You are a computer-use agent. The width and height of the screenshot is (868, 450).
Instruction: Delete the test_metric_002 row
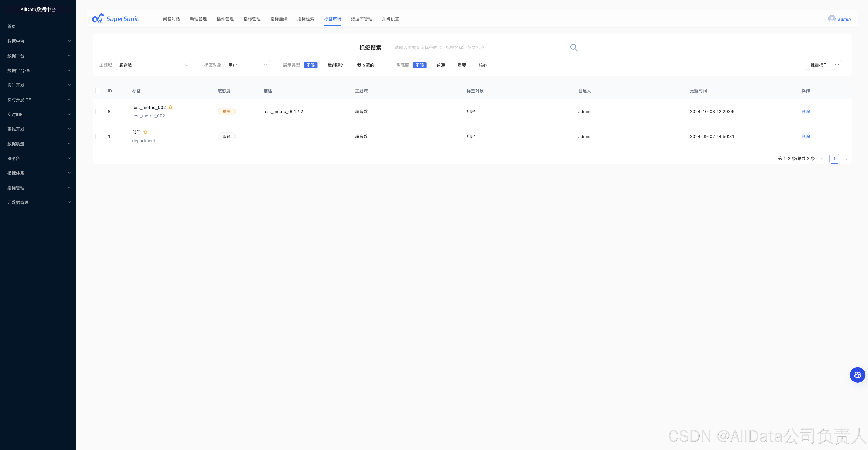[805, 112]
